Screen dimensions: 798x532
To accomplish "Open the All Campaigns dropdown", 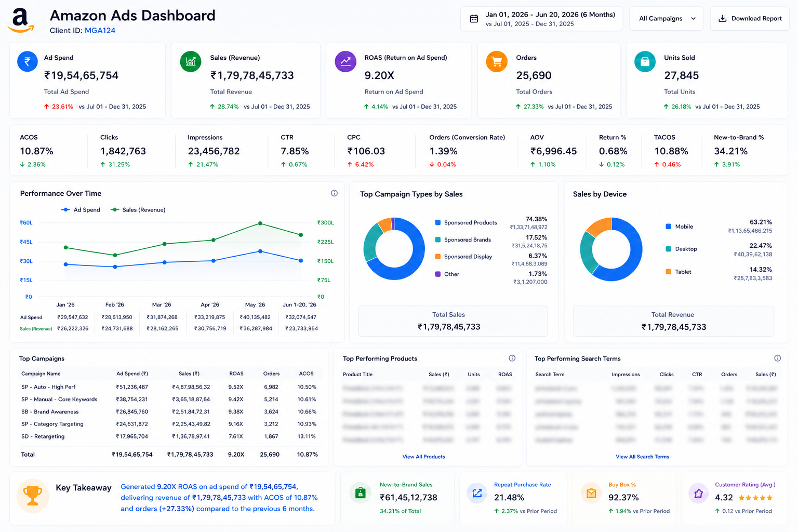I will point(667,19).
